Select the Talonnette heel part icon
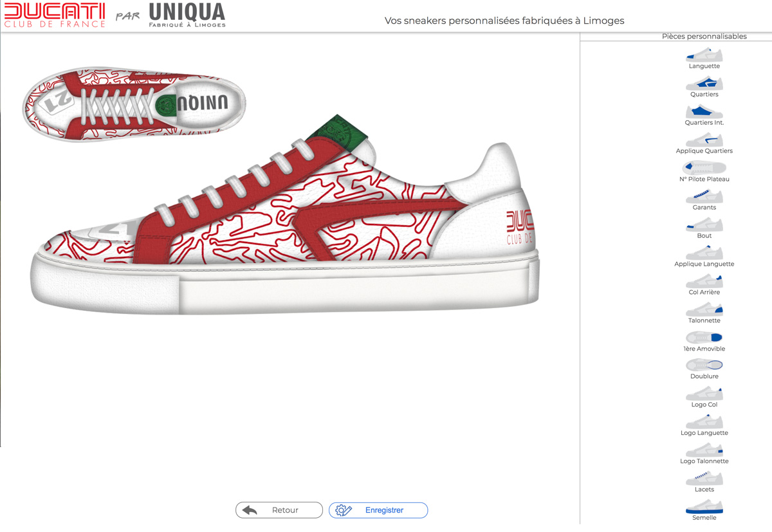 [x=704, y=309]
